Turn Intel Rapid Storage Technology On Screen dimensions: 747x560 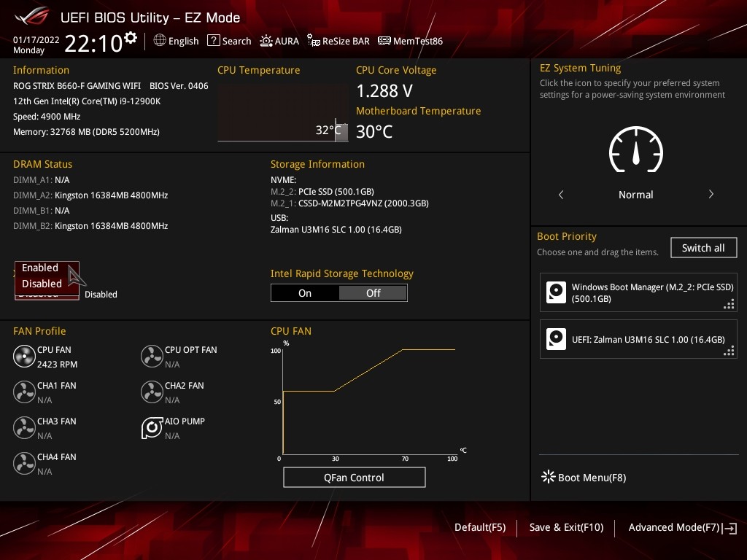pos(305,293)
